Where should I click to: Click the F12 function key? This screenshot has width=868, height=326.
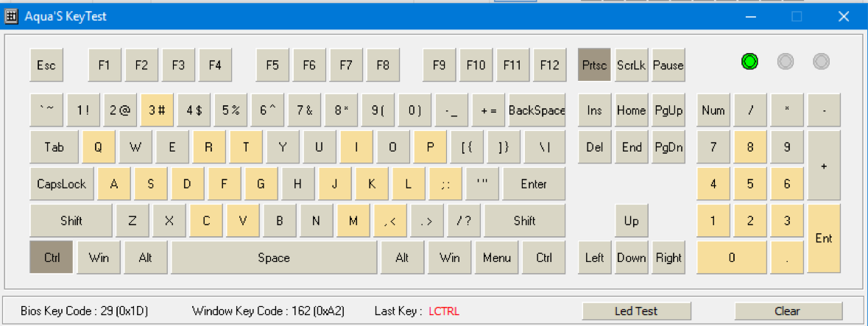tap(549, 65)
